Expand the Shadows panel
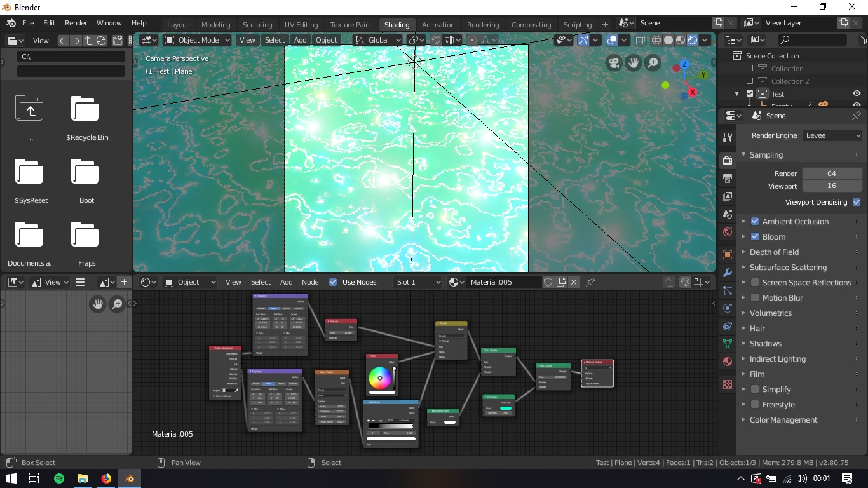 765,343
